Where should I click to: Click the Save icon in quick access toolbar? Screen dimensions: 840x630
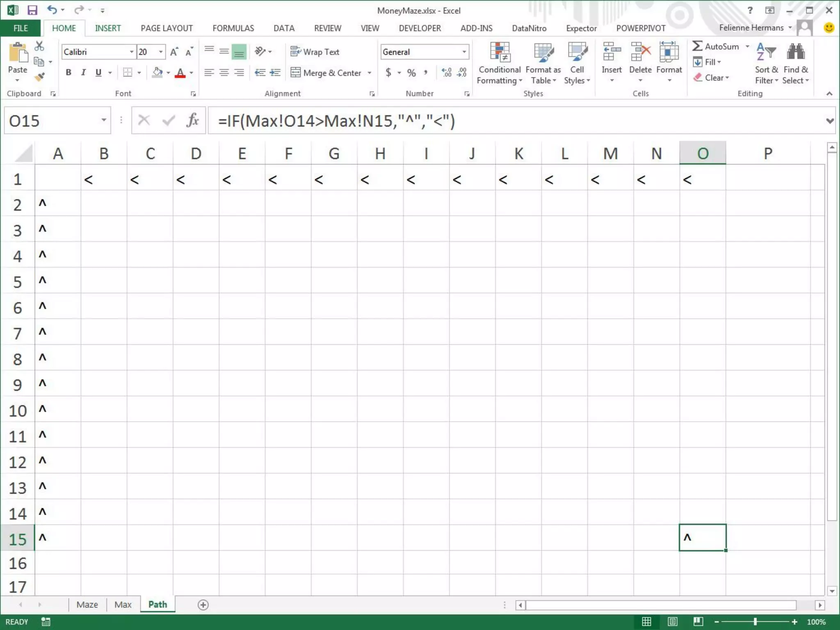pyautogui.click(x=32, y=10)
